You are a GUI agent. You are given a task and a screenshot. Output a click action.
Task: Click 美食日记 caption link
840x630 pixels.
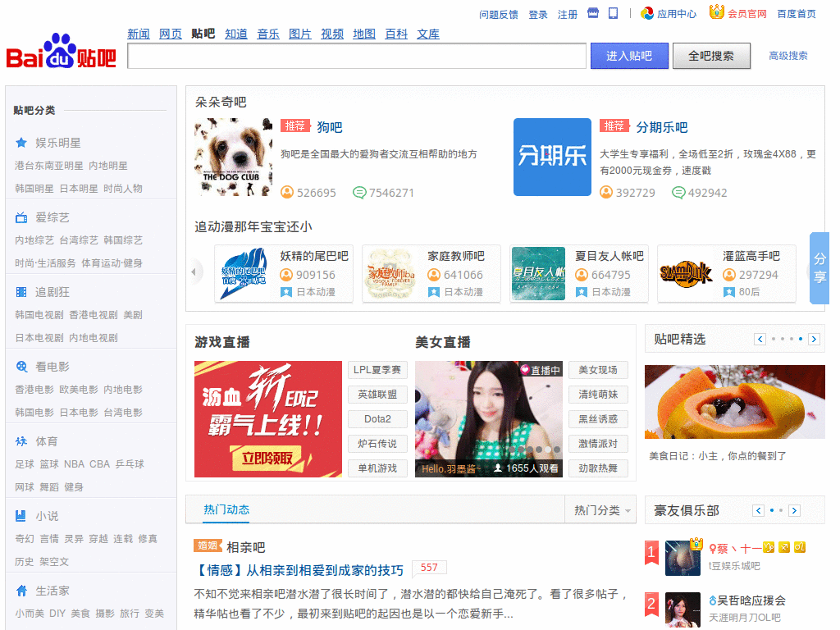point(717,456)
